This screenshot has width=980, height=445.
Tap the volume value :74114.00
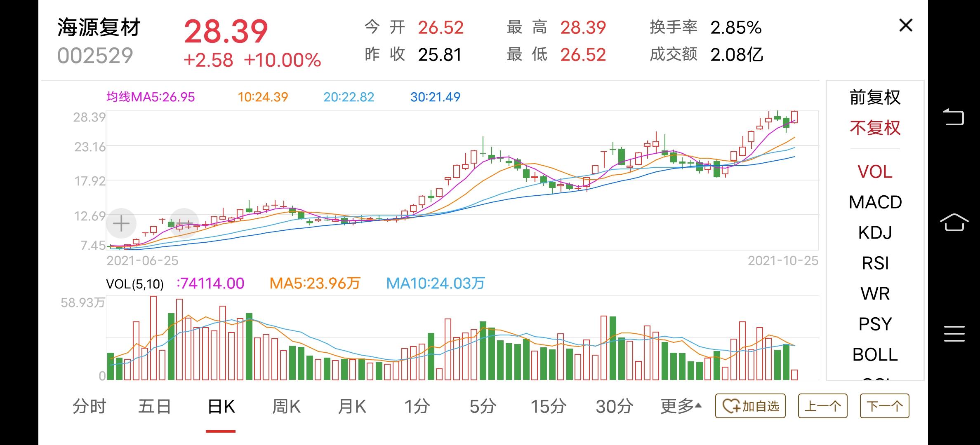click(210, 283)
